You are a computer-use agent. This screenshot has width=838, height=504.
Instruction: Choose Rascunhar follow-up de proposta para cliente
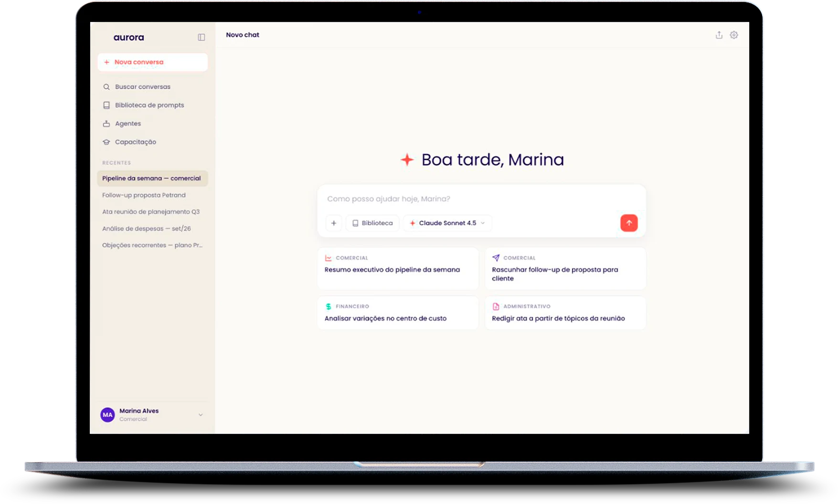point(565,268)
